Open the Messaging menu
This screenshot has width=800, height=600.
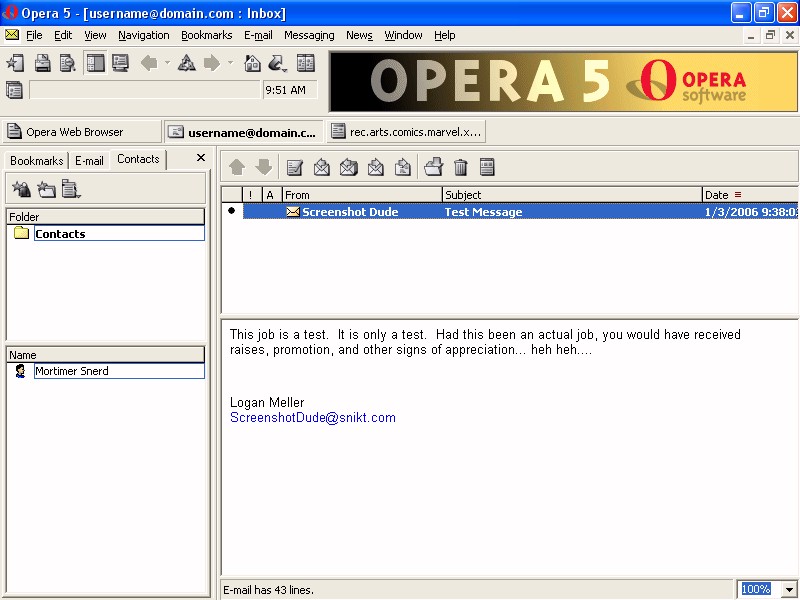[309, 35]
